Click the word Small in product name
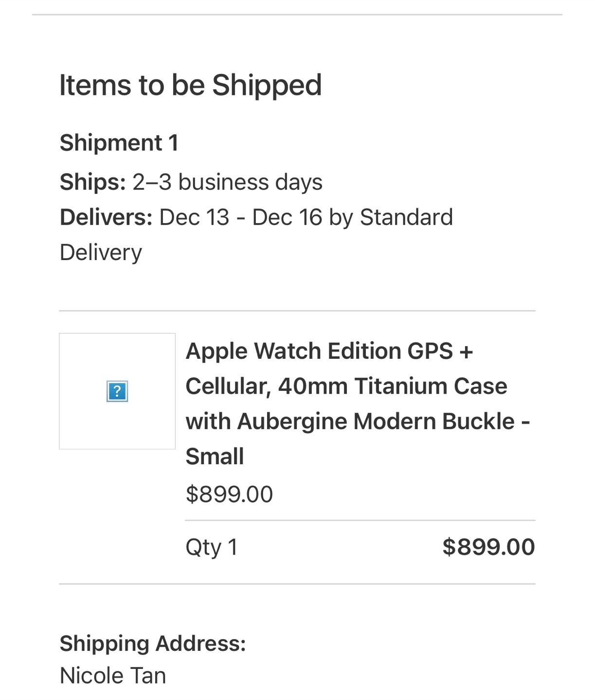595x700 pixels. 215,456
